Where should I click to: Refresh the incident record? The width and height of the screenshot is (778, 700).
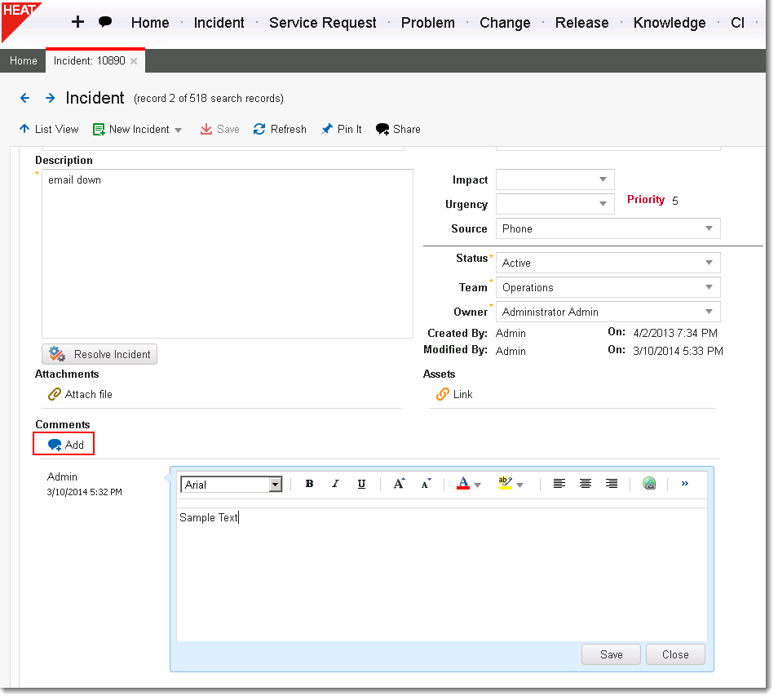pyautogui.click(x=280, y=130)
